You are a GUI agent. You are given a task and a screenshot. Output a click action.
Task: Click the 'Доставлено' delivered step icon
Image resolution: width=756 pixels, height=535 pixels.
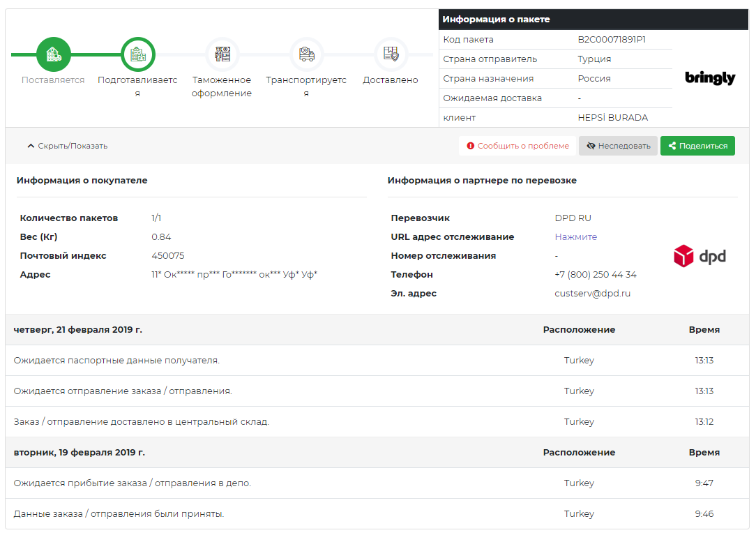click(x=391, y=54)
